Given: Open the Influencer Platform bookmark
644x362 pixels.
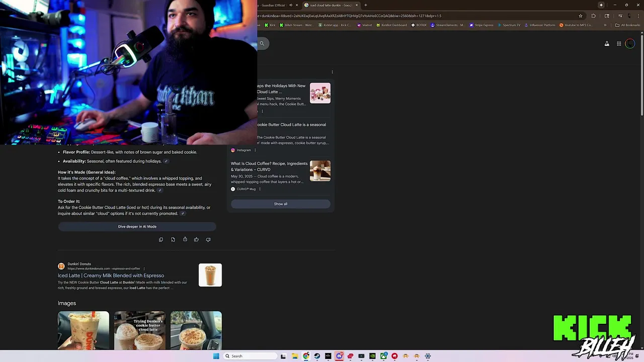Looking at the screenshot, I should tap(540, 25).
